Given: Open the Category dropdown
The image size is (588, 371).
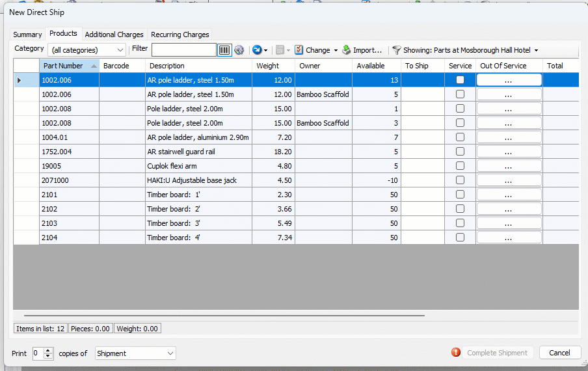Looking at the screenshot, I should click(x=87, y=50).
